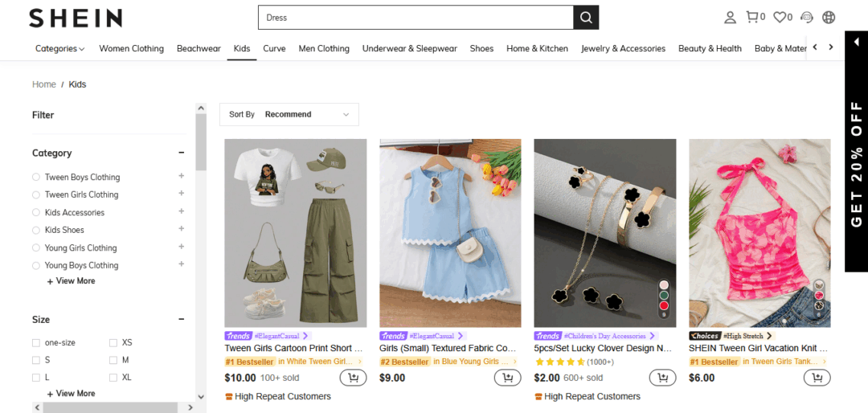
Task: Open the Shoes tab
Action: pyautogui.click(x=481, y=49)
